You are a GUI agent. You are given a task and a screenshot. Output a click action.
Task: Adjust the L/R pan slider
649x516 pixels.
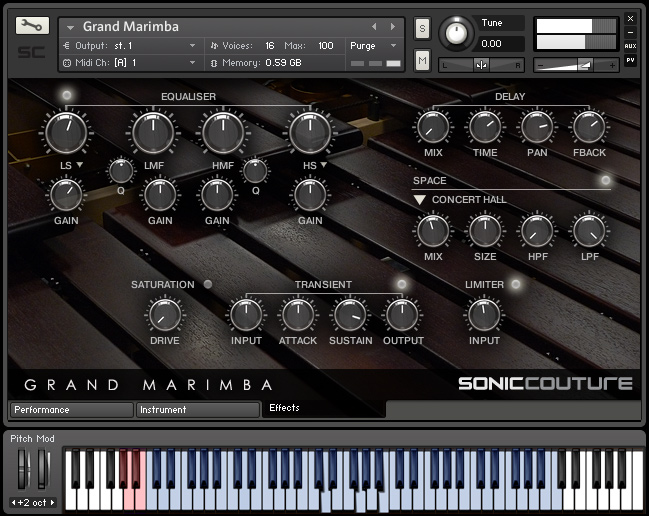pos(481,65)
